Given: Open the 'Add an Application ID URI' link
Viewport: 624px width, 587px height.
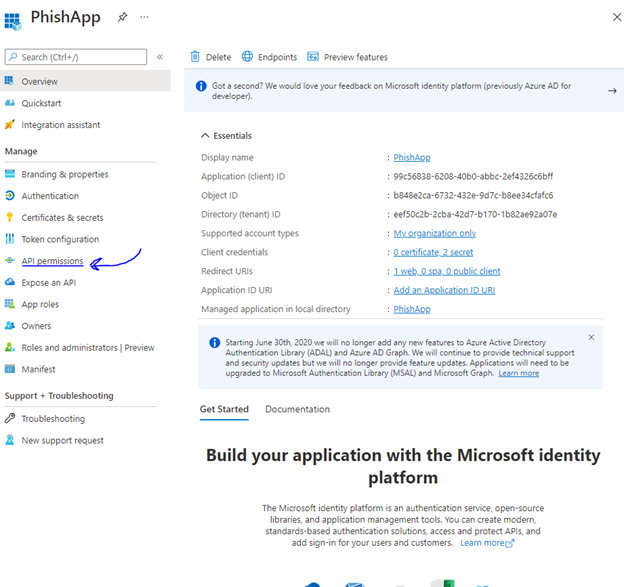Looking at the screenshot, I should click(444, 290).
